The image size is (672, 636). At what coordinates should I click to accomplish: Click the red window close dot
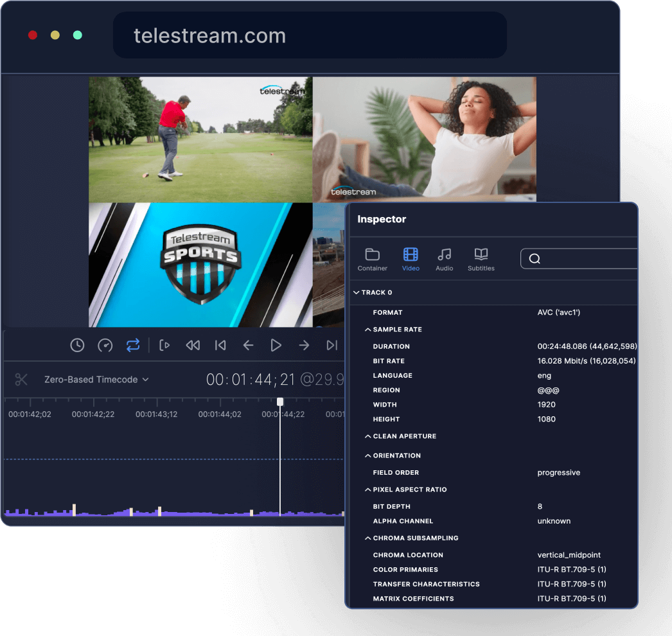33,35
